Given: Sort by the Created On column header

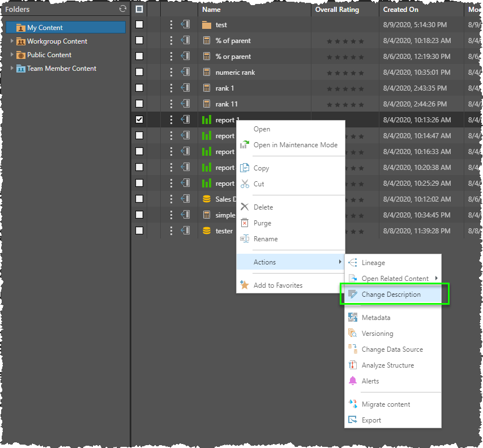Looking at the screenshot, I should pos(401,10).
